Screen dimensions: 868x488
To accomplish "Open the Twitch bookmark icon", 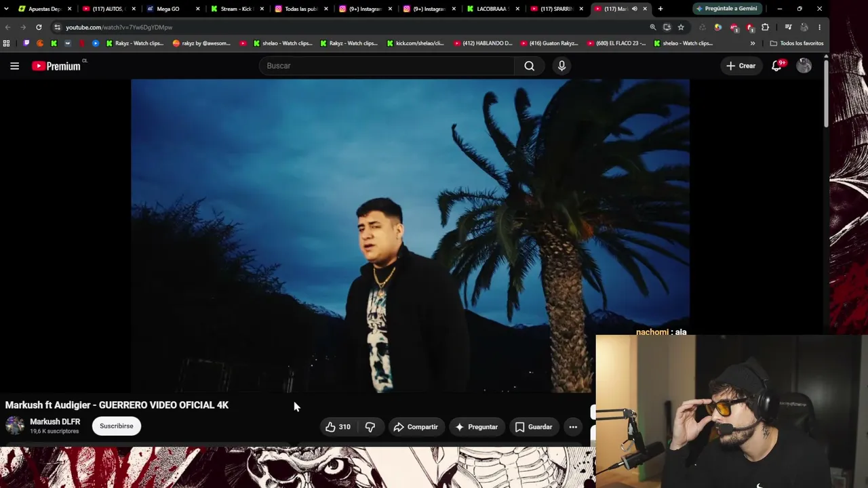I will pyautogui.click(x=26, y=43).
